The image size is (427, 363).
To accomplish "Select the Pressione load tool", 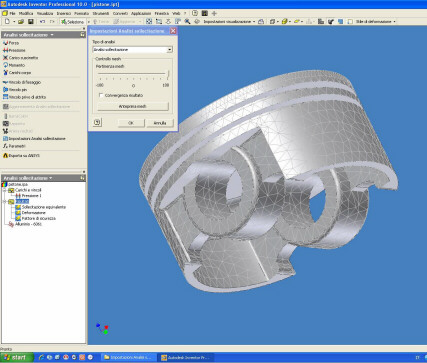I will 14,50.
